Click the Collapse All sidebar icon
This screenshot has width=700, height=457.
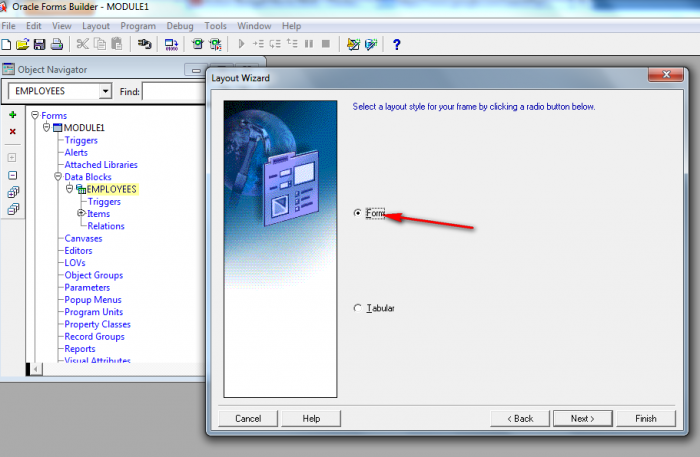tap(13, 209)
